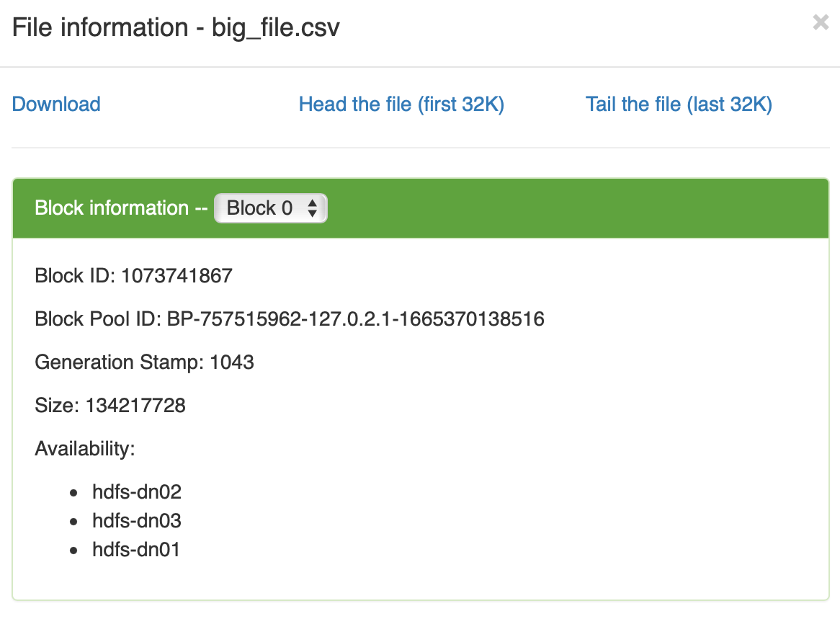Select the hdfs-dn02 datanode entry

137,492
